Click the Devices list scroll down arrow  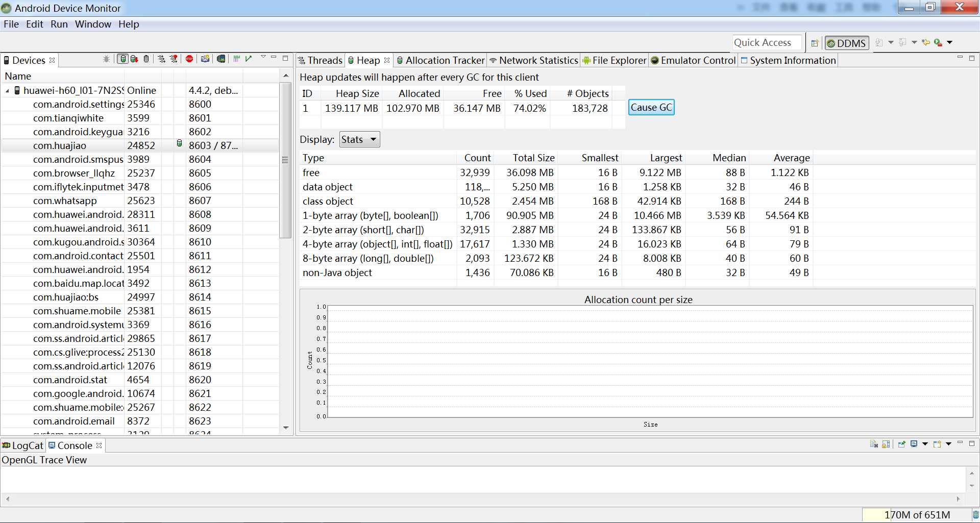285,428
